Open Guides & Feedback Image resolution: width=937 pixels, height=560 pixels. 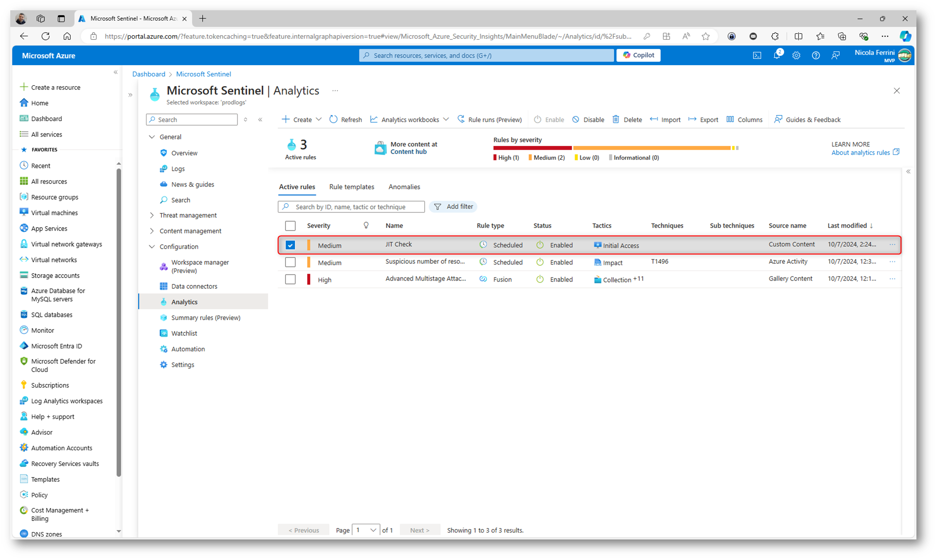807,119
